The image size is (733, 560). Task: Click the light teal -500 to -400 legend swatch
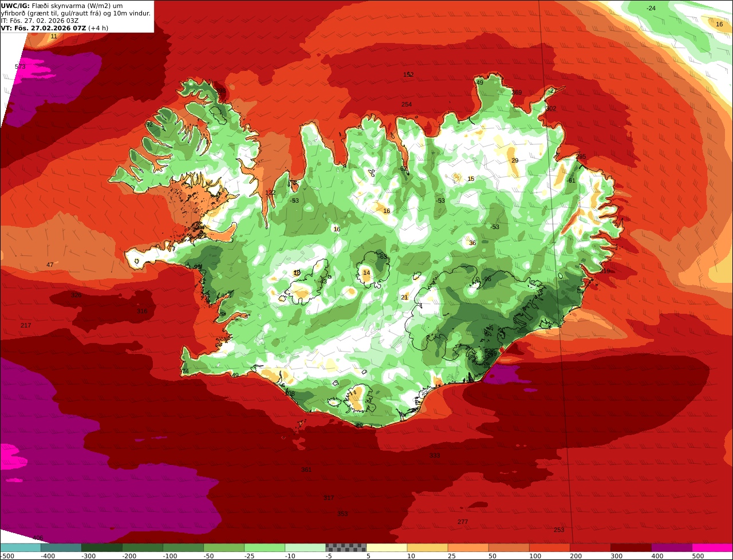point(20,547)
